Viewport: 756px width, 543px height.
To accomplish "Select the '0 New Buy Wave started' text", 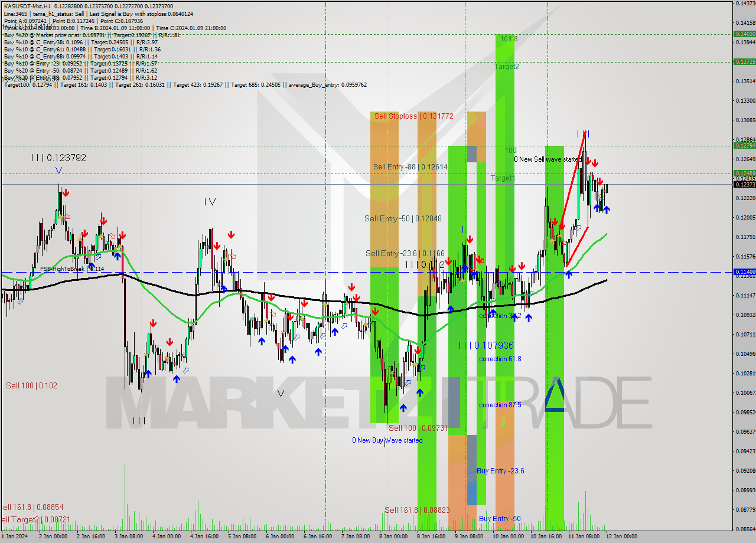I will click(387, 440).
